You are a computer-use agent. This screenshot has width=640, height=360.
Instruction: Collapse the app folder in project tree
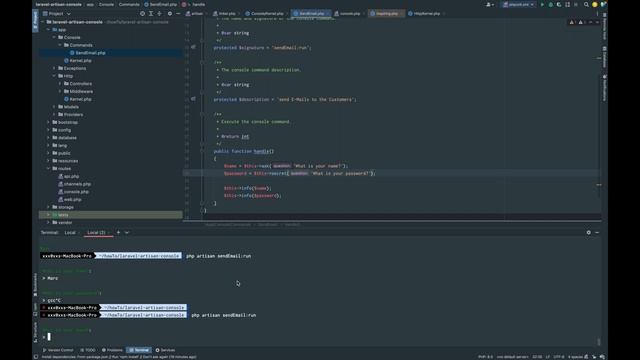[49, 29]
